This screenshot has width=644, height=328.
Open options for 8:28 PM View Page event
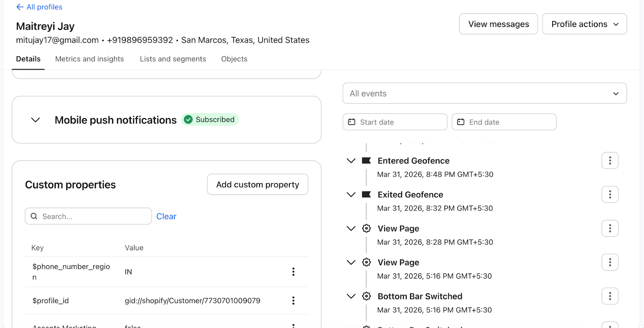coord(610,229)
